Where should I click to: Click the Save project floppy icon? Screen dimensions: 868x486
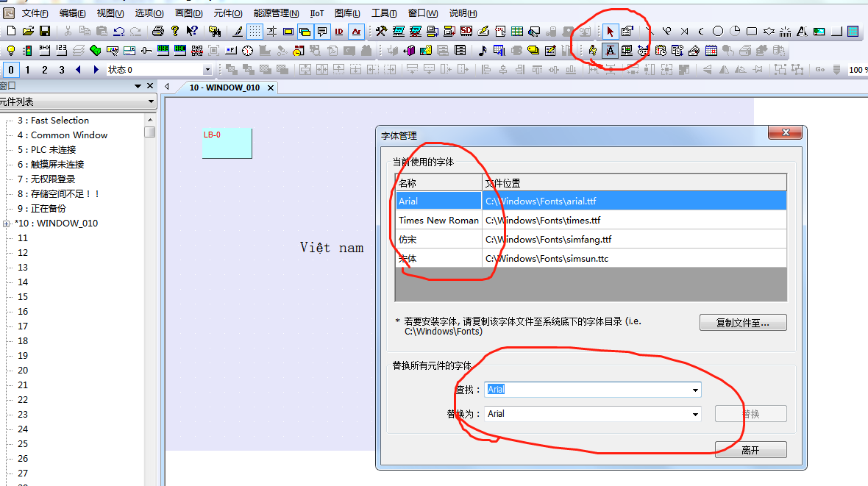(x=44, y=31)
